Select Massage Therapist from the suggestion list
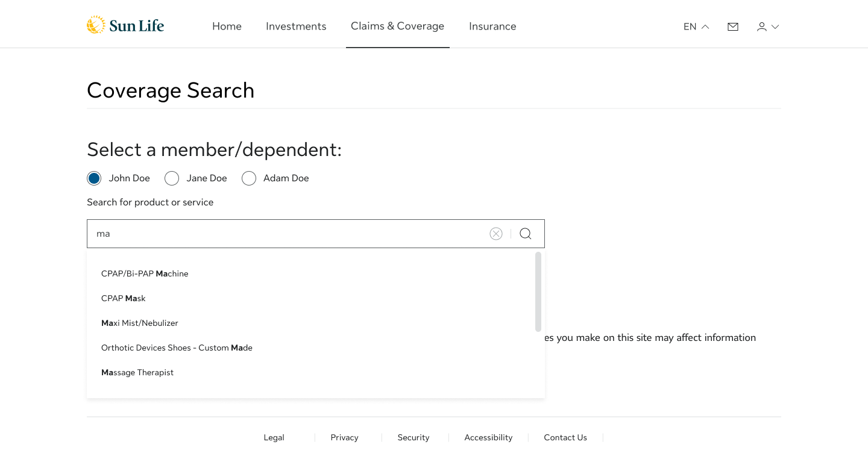Screen dimensions: 868x468 click(x=137, y=372)
